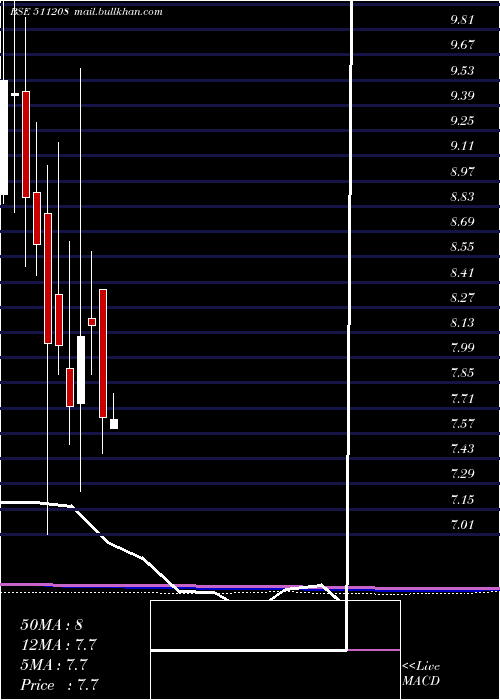Select the 9.11 price axis label

click(x=462, y=146)
